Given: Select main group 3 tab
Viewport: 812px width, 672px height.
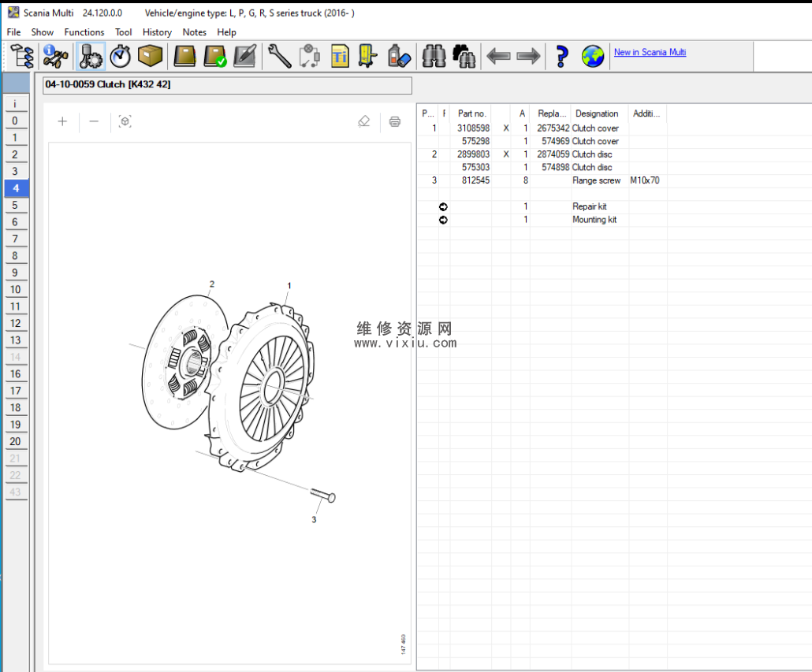Looking at the screenshot, I should (x=16, y=171).
